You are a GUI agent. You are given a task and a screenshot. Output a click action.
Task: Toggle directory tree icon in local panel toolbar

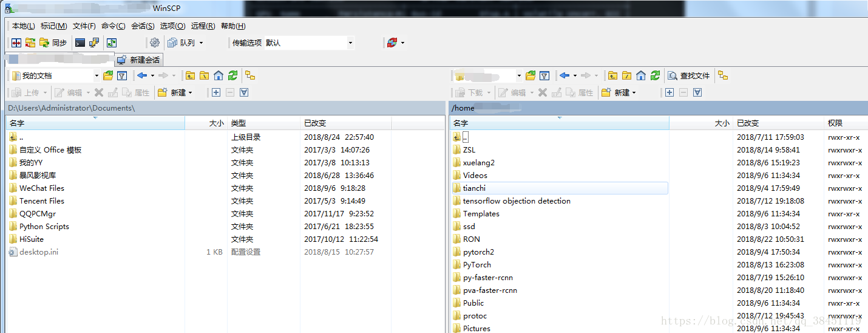point(250,75)
